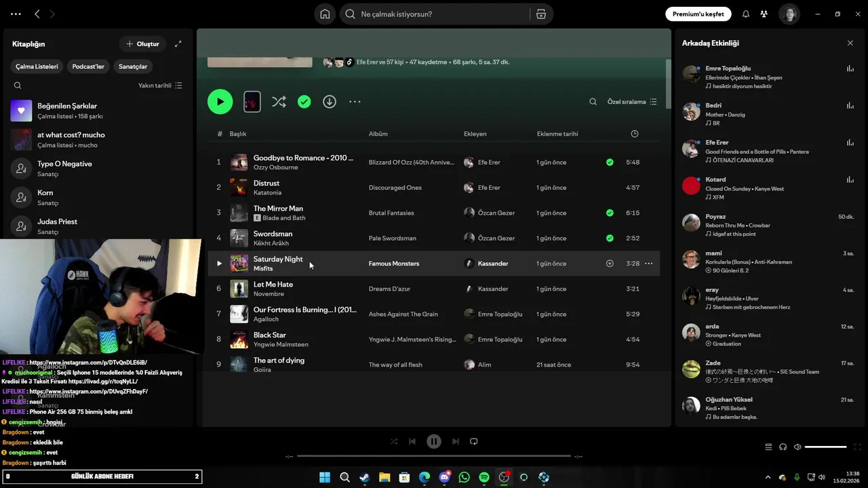Open Microsoft Edge from the taskbar
868x488 pixels.
[x=424, y=477]
